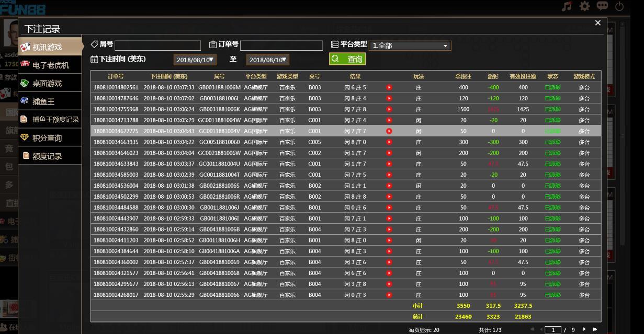Close the 下注记录 dialog

coord(598,23)
